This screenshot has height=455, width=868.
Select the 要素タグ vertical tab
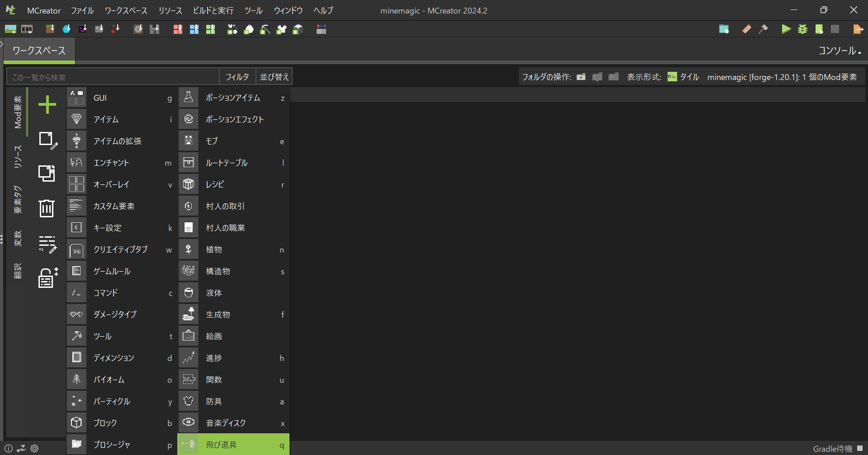[x=18, y=199]
